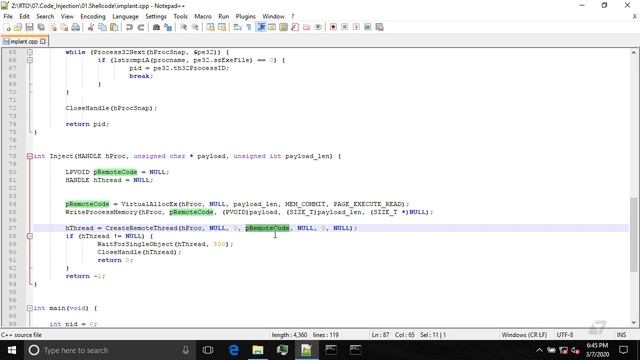The width and height of the screenshot is (640, 360).
Task: Collapse the while loop fold marker
Action: [x=30, y=52]
